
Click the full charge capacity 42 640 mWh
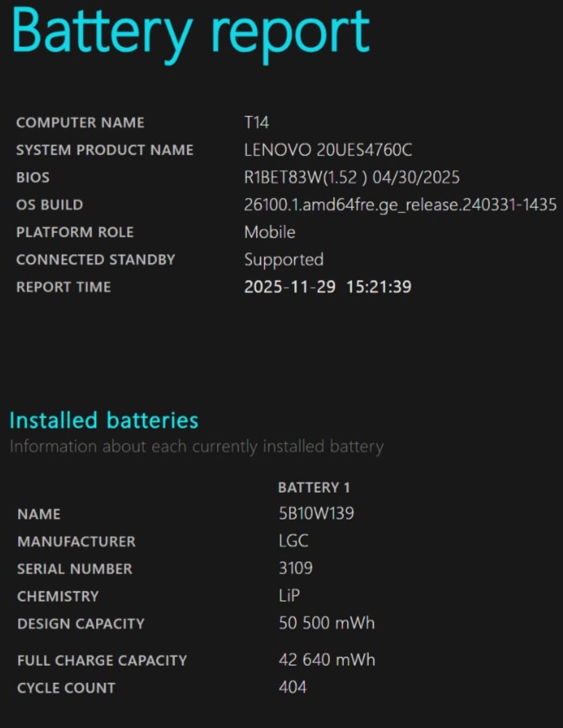pyautogui.click(x=326, y=660)
